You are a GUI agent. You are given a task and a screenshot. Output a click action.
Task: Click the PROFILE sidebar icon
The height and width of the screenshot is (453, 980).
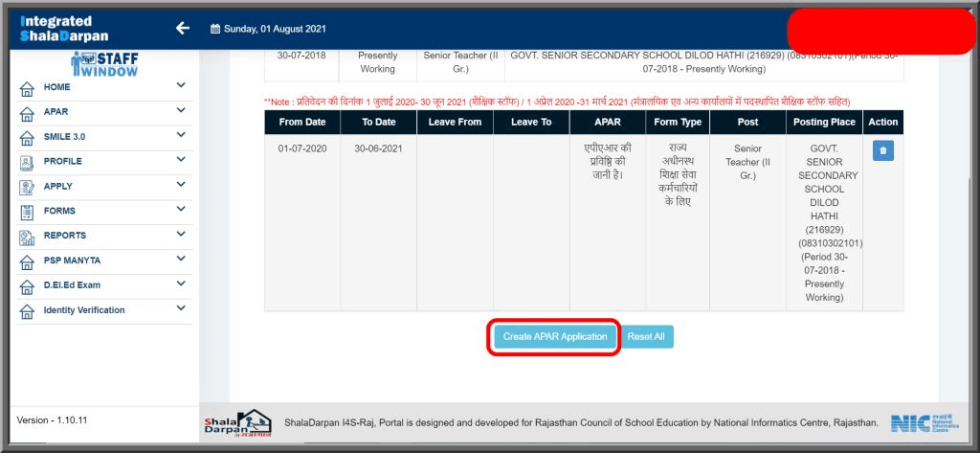[x=27, y=164]
